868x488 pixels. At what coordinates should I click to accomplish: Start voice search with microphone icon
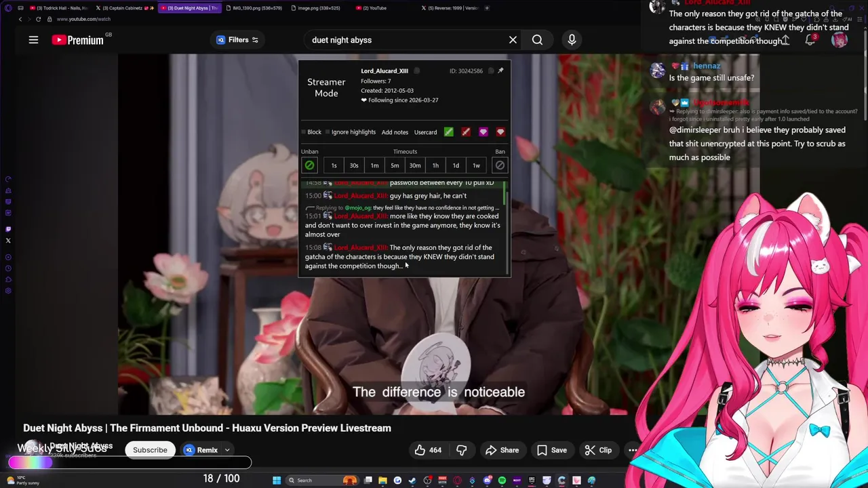click(572, 40)
